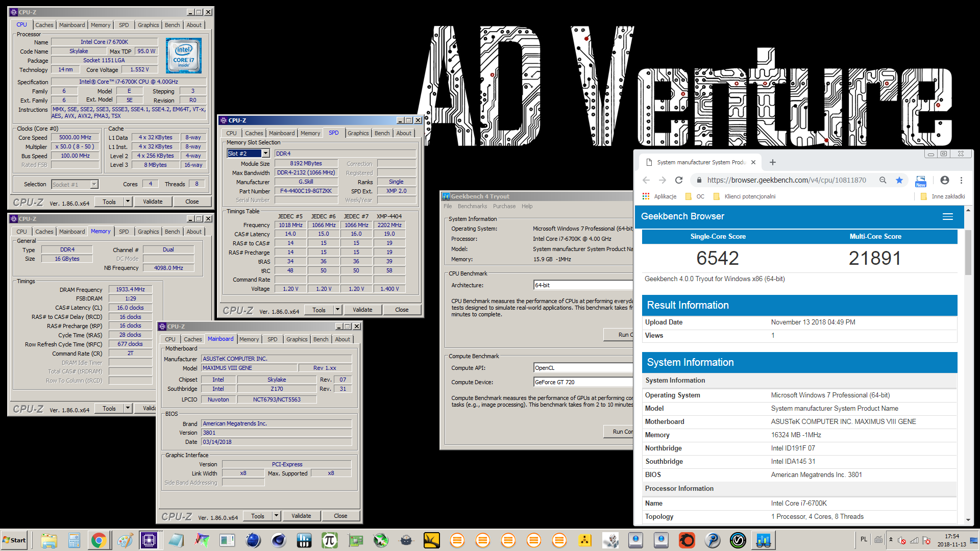This screenshot has height=551, width=980.
Task: Click the Single-Core Score value 6542
Action: click(718, 258)
